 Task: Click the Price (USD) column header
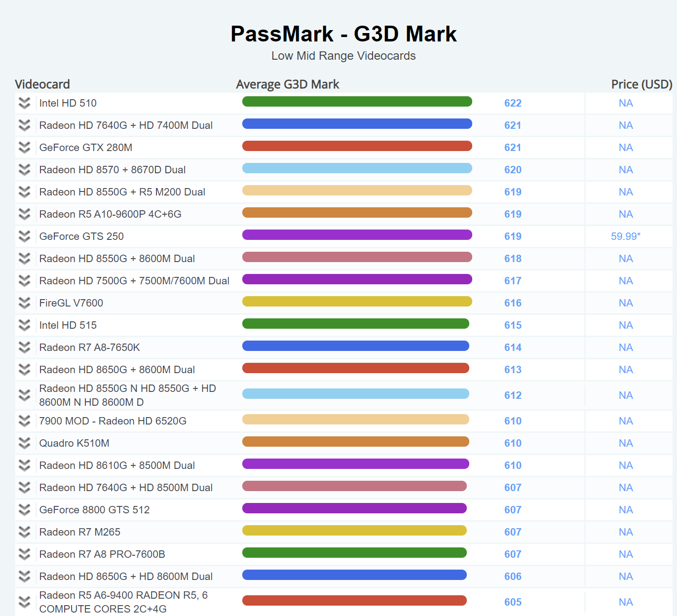pos(641,84)
